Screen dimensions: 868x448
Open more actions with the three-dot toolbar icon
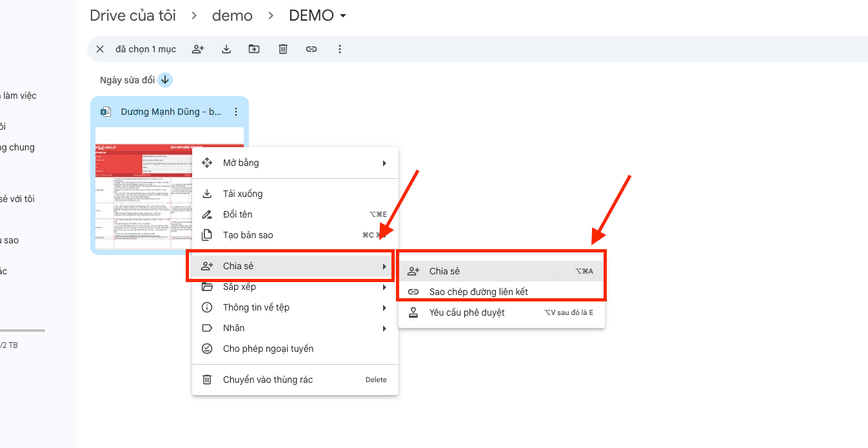click(340, 48)
